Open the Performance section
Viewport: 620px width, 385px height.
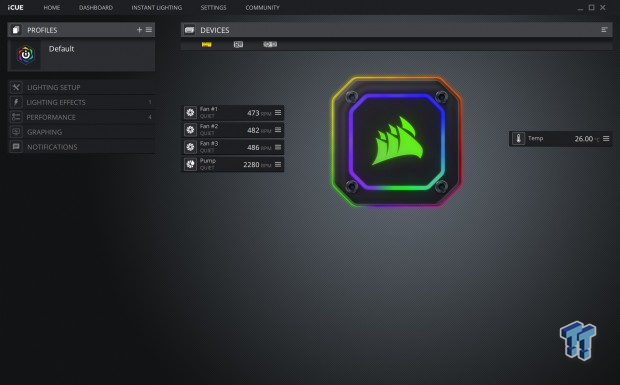pos(82,117)
